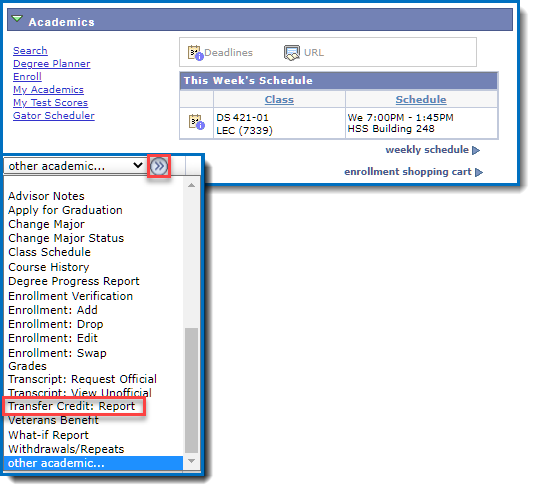
Task: Open the Degree Planner link
Action: pyautogui.click(x=52, y=64)
